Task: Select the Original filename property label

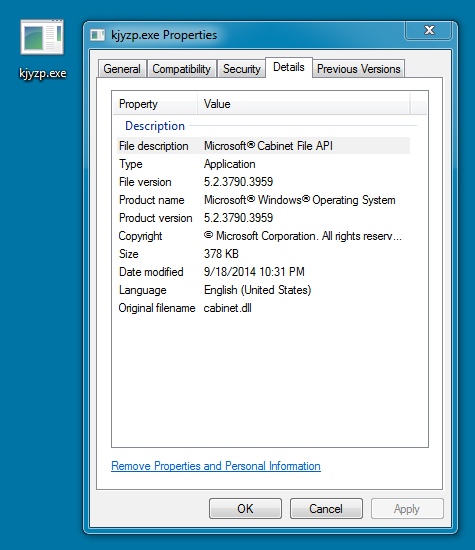Action: coord(157,308)
